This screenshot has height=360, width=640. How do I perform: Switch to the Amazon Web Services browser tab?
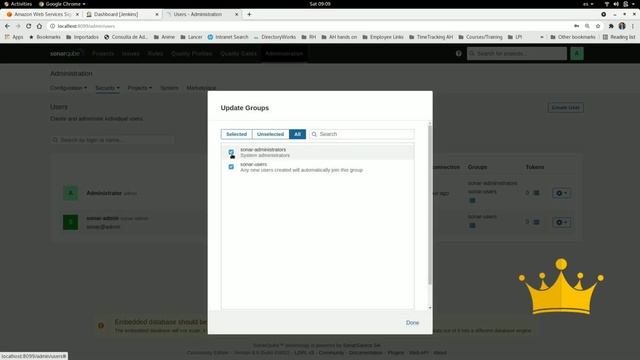pos(42,14)
